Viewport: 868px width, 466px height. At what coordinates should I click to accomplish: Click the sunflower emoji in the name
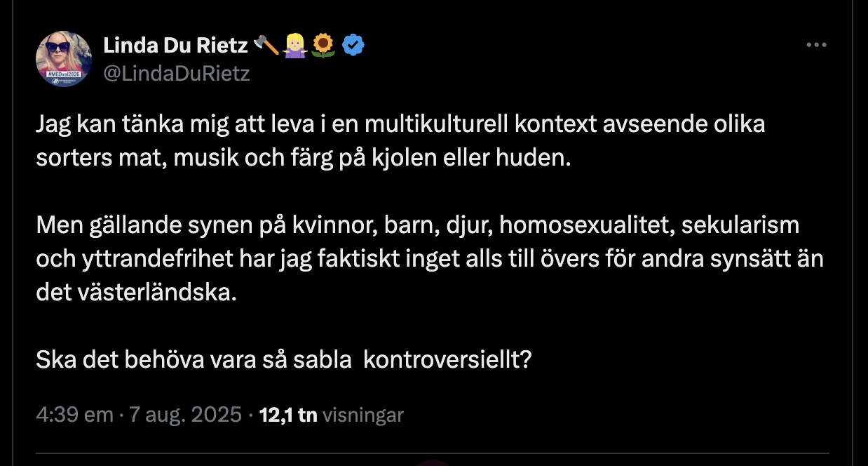click(x=323, y=46)
